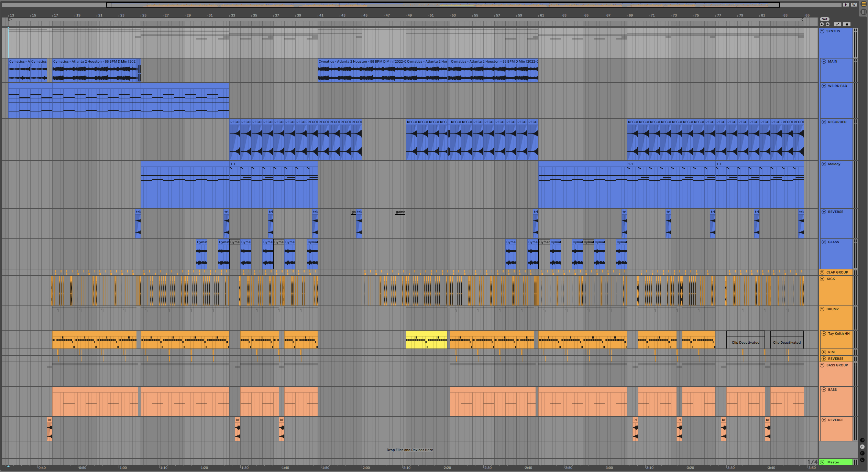
Task: Unfold the WEIRD PAD track
Action: [824, 86]
